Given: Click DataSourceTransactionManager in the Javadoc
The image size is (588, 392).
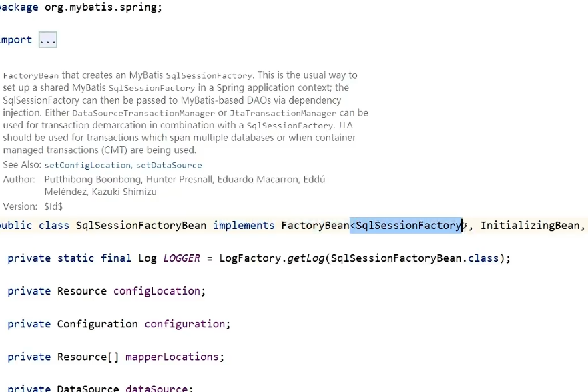Looking at the screenshot, I should 143,113.
